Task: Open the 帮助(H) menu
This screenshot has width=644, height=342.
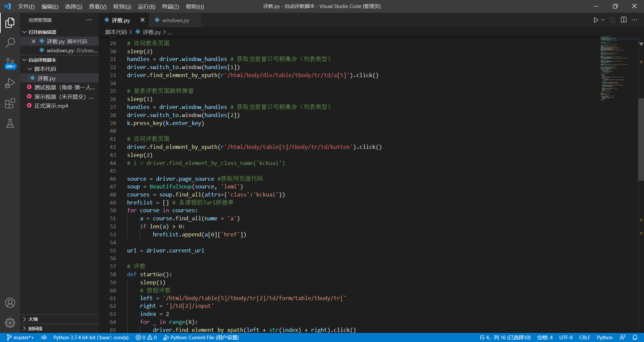Action: [x=195, y=6]
